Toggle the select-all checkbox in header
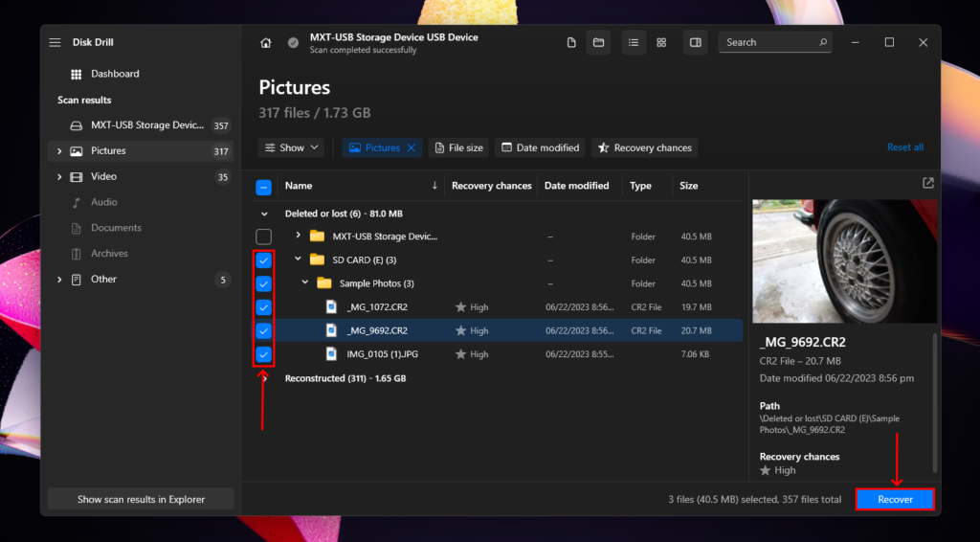This screenshot has height=542, width=980. pos(264,187)
